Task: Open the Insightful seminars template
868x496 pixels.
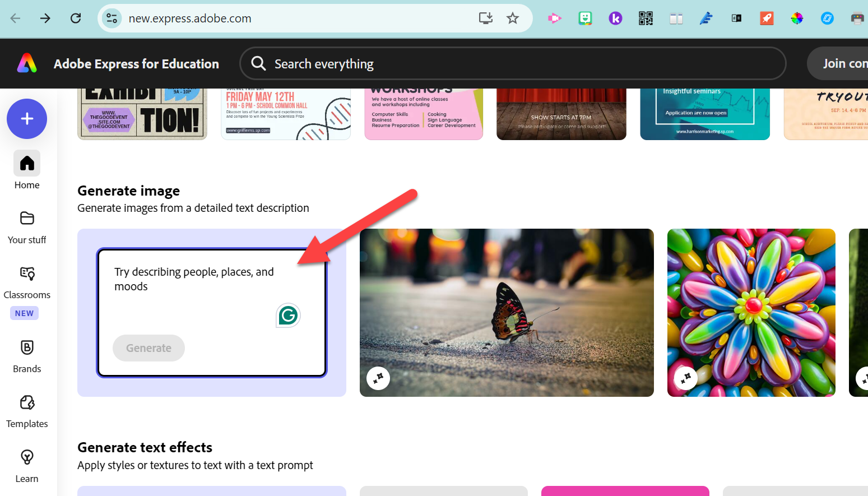Action: (705, 114)
